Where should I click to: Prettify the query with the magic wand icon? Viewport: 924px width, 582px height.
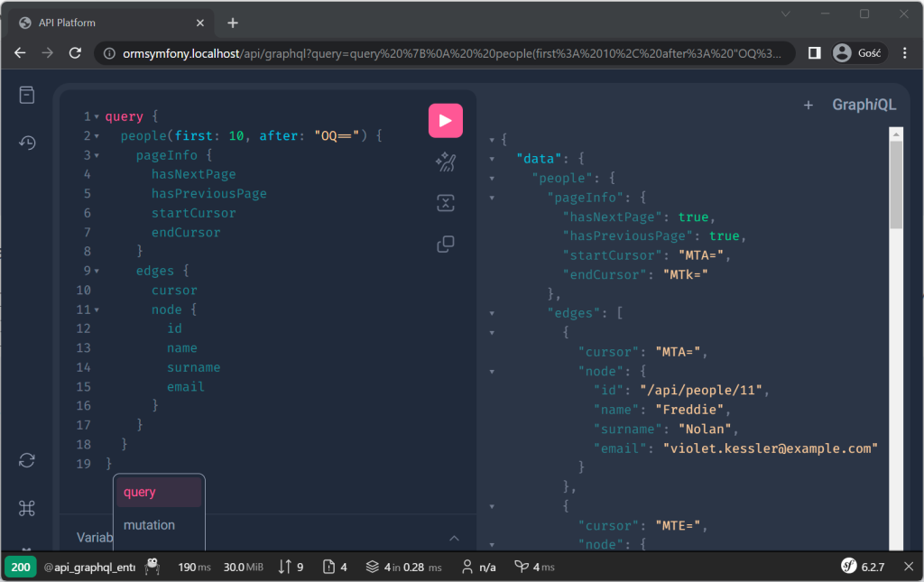446,162
